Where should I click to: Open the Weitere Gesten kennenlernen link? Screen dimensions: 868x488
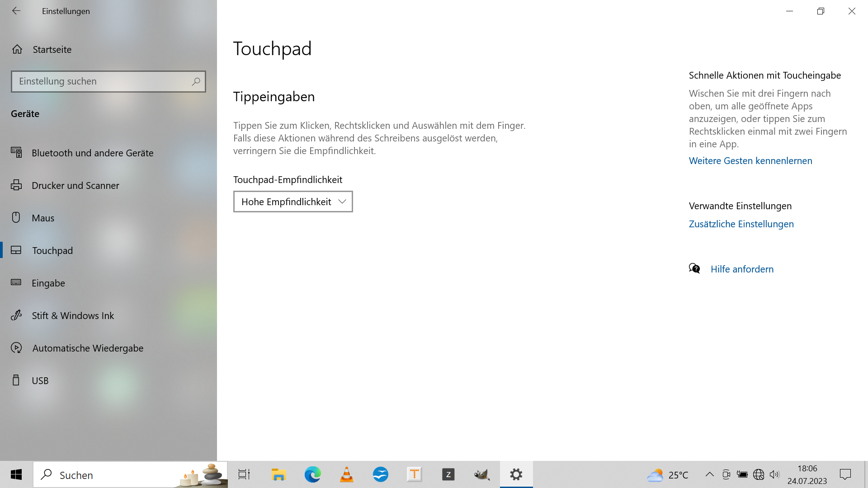750,160
